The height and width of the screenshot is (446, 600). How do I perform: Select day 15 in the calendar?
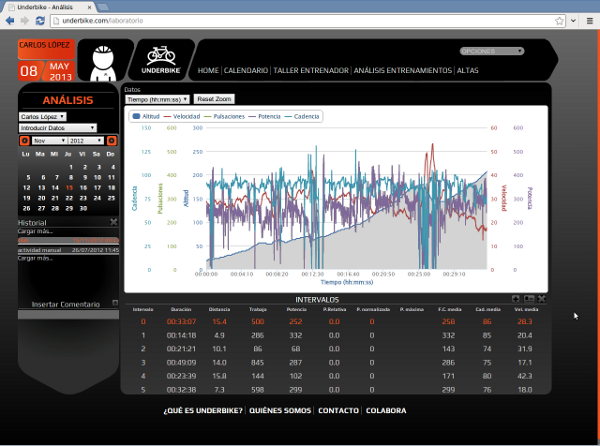[69, 188]
